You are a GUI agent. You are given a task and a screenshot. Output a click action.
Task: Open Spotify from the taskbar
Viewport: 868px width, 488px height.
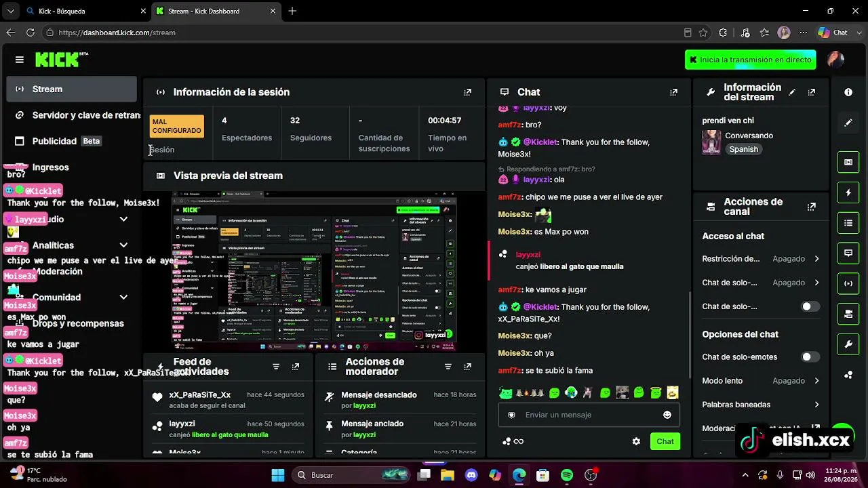coord(567,475)
